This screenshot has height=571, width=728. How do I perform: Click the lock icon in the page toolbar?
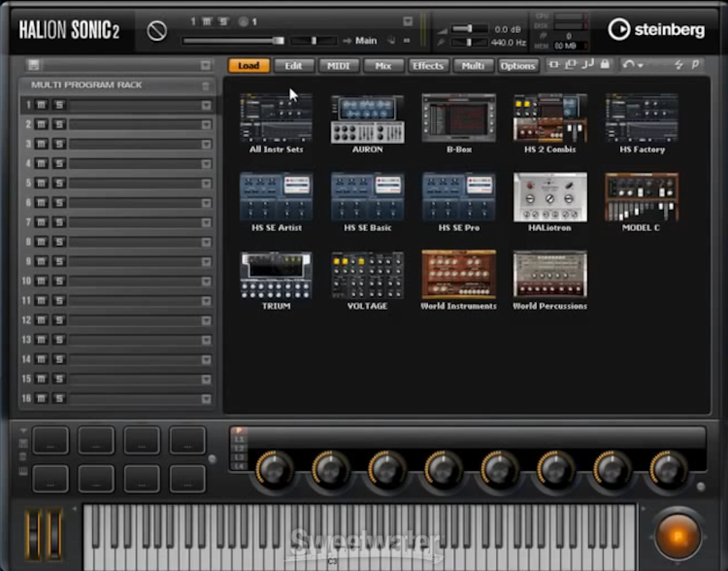[x=606, y=65]
